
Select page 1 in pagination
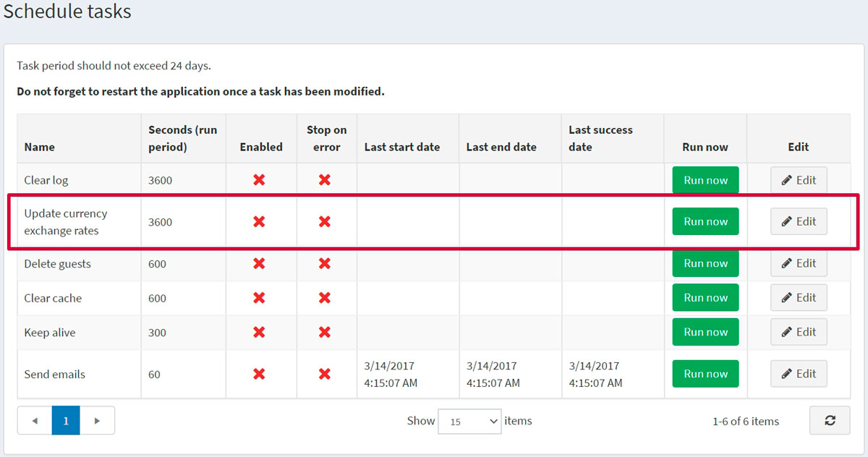click(x=66, y=420)
